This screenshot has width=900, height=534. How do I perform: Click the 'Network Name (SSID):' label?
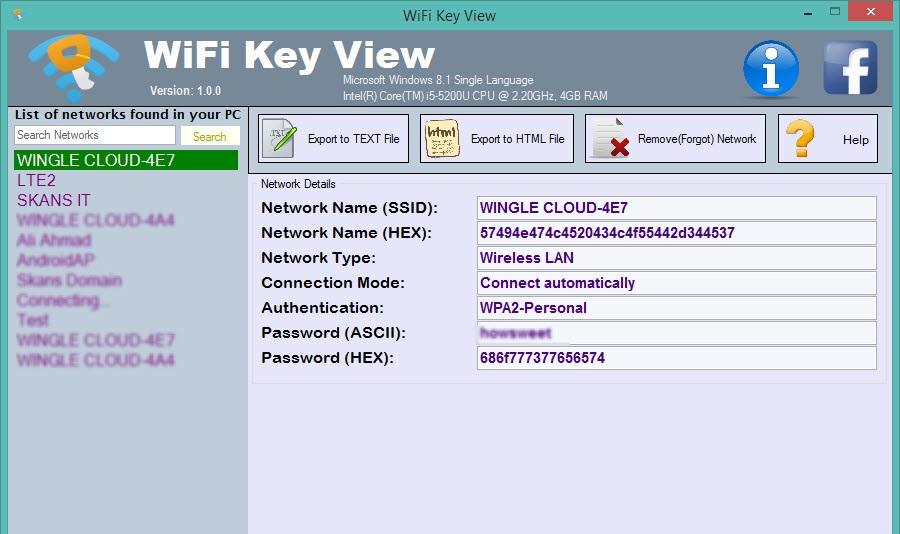click(x=349, y=208)
